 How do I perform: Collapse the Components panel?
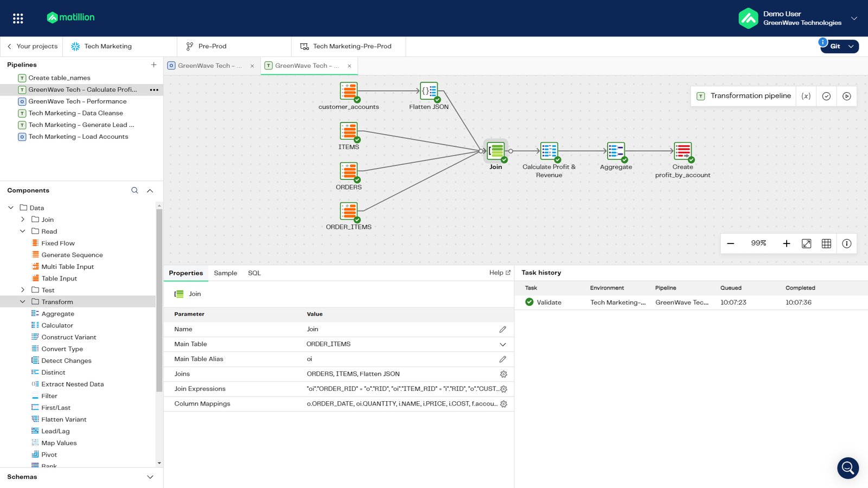click(150, 190)
